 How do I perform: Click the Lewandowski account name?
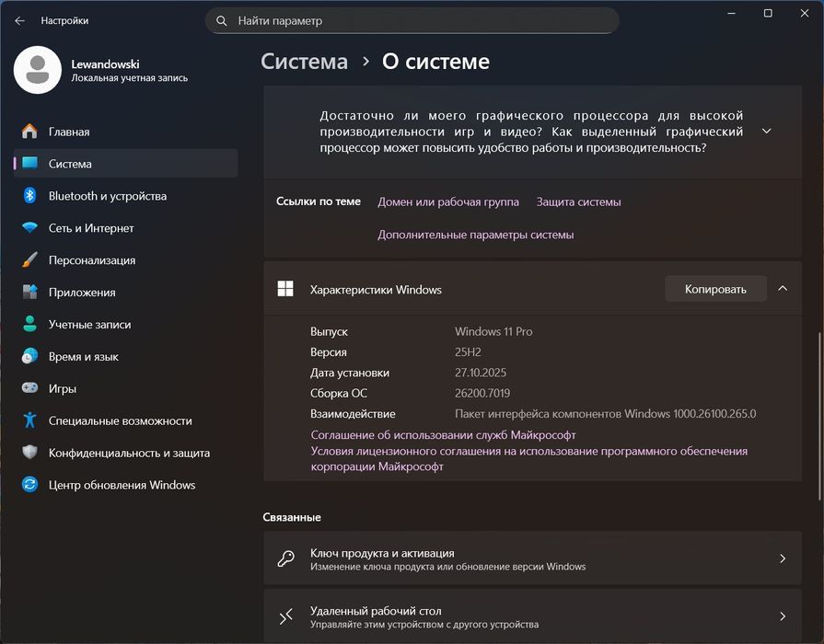click(x=105, y=64)
